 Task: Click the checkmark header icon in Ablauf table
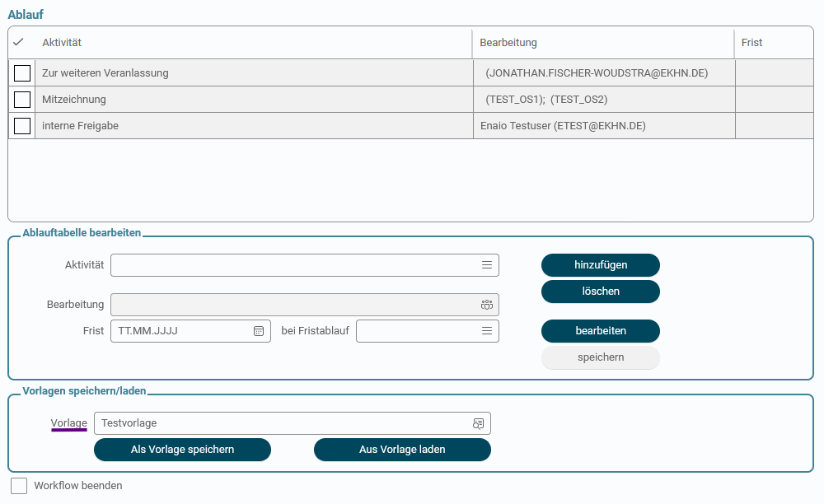click(x=18, y=42)
